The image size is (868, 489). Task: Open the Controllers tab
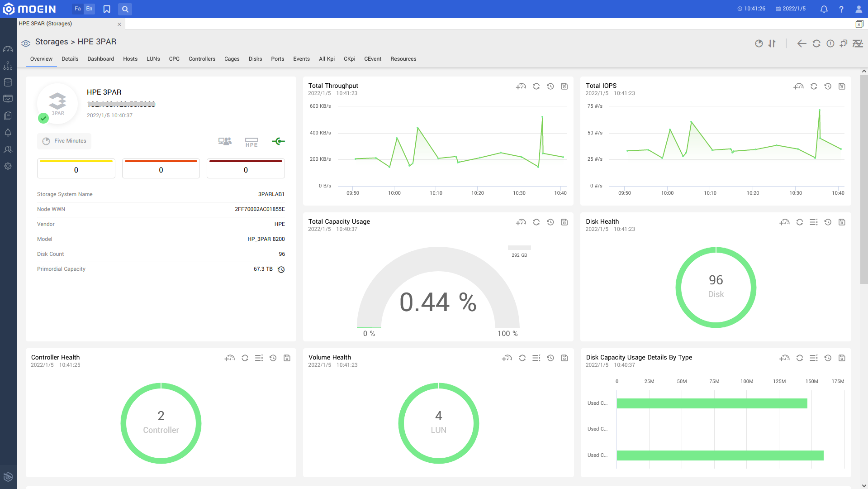tap(202, 59)
